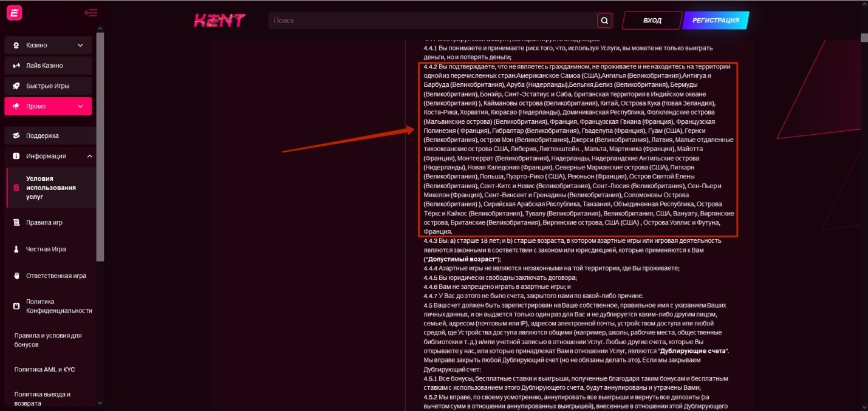Click the paragraph starting "4.5.1 Все бонусы, бесплатные ставки"
Image resolution: width=868 pixels, height=411 pixels.
pyautogui.click(x=575, y=383)
